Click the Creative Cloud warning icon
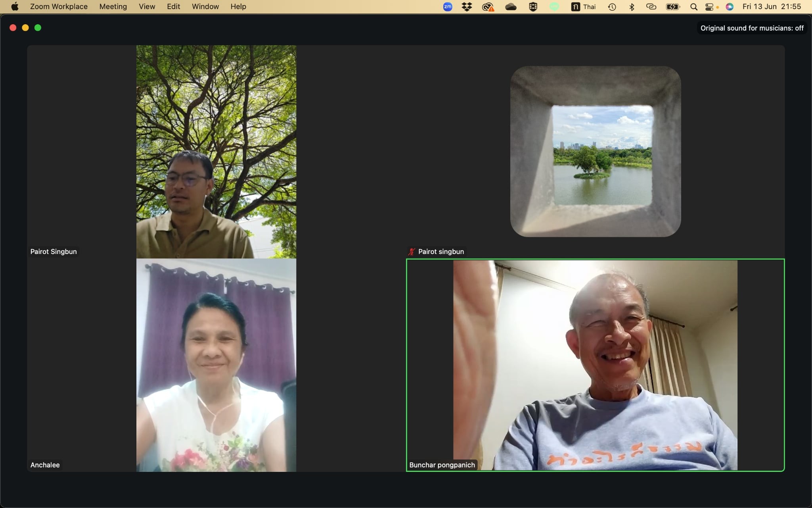Screen dimensions: 812x508 488,7
